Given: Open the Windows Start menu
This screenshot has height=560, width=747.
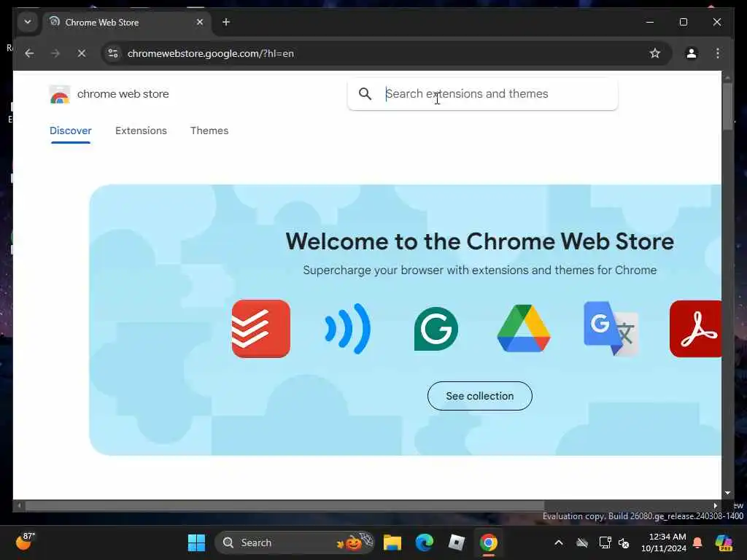Looking at the screenshot, I should tap(196, 542).
